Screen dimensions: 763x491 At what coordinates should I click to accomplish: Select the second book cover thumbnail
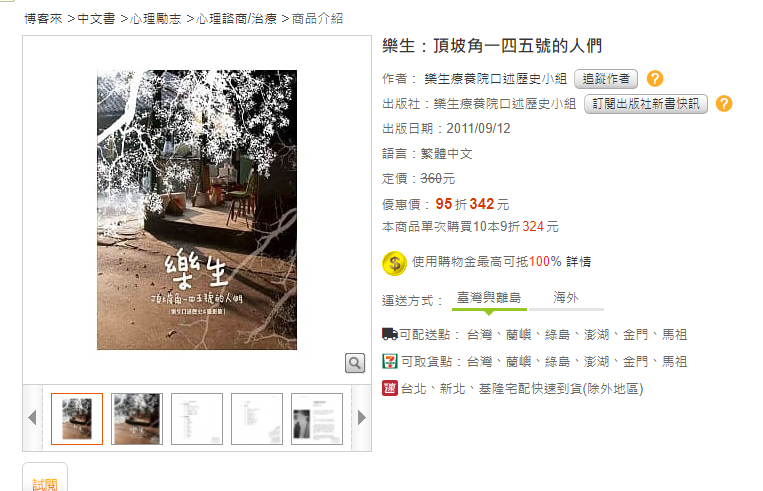point(137,419)
